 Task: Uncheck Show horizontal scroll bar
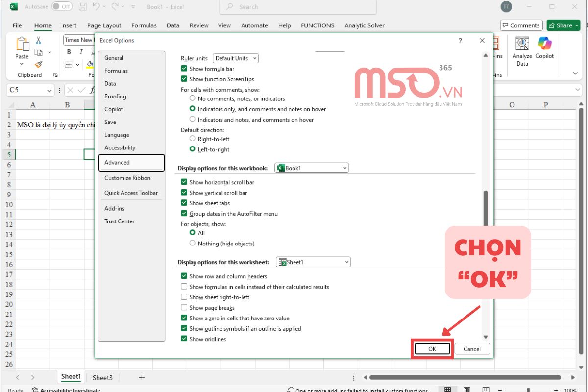pos(184,182)
